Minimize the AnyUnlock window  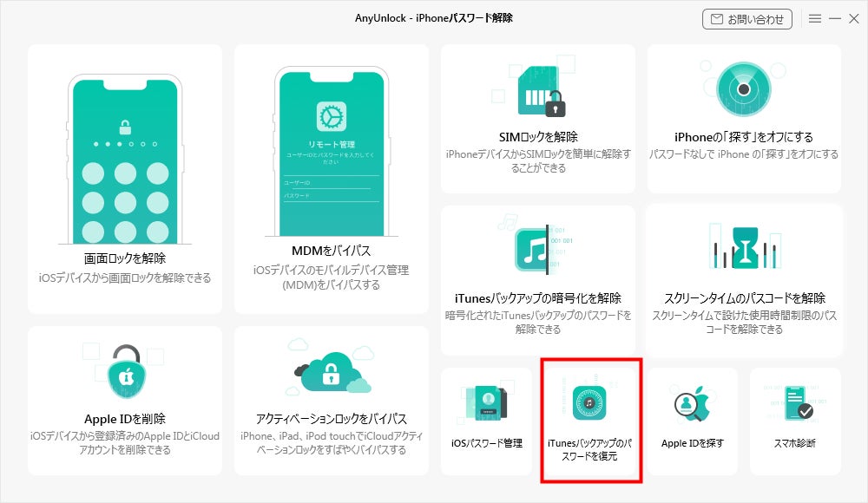pyautogui.click(x=835, y=19)
